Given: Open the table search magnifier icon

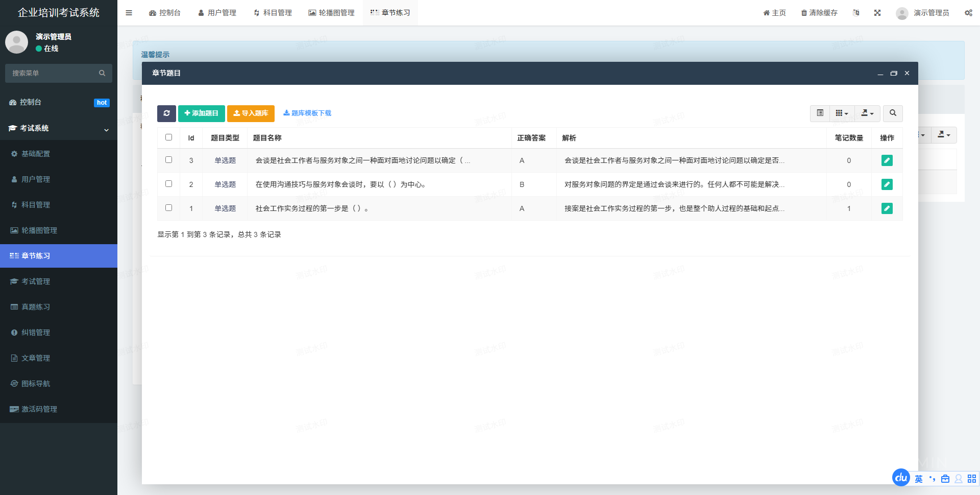Looking at the screenshot, I should [x=893, y=113].
